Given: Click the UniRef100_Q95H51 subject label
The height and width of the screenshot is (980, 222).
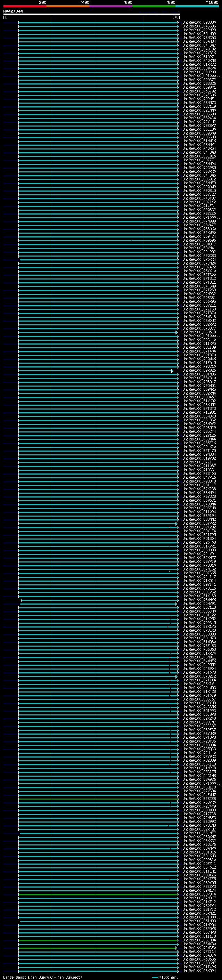Looking at the screenshot, I should coord(199,386).
